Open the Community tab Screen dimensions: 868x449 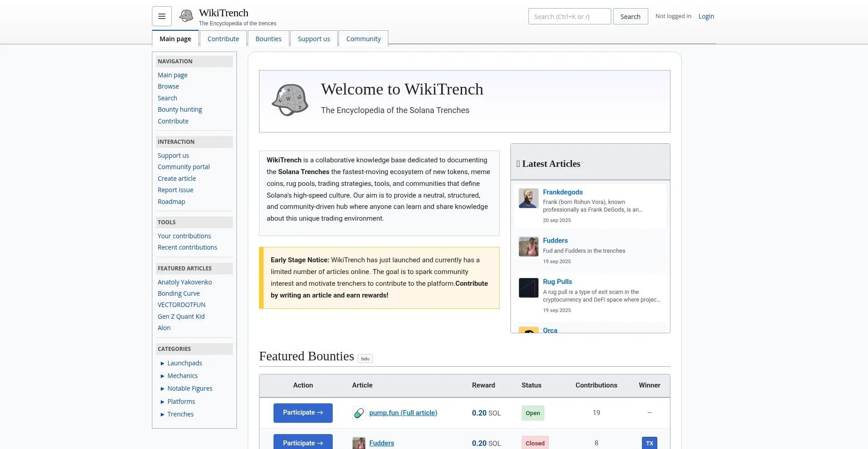[x=363, y=39]
